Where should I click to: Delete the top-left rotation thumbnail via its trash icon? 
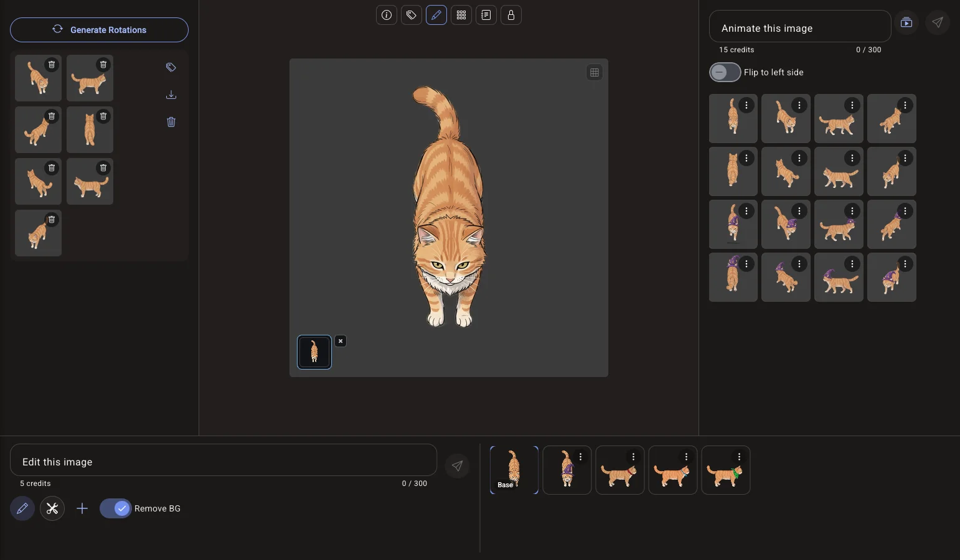[52, 65]
